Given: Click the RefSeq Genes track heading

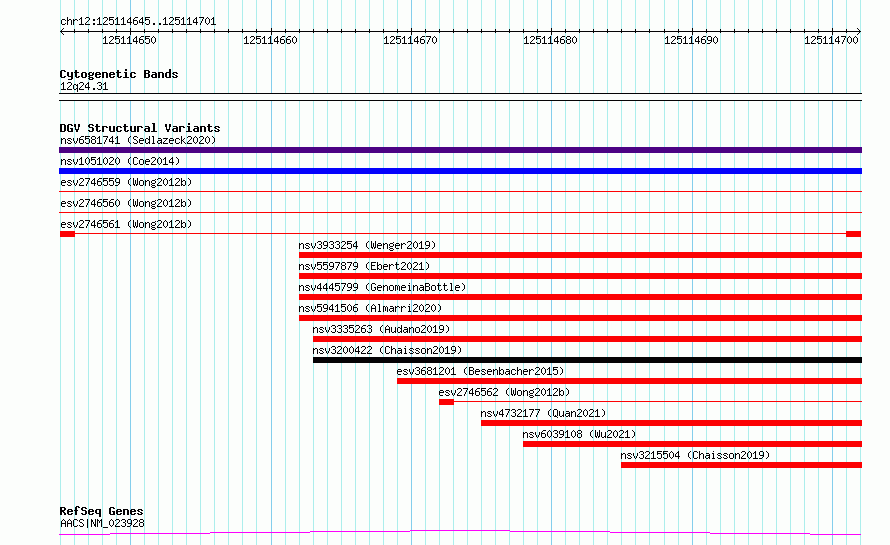Looking at the screenshot, I should pyautogui.click(x=101, y=511).
